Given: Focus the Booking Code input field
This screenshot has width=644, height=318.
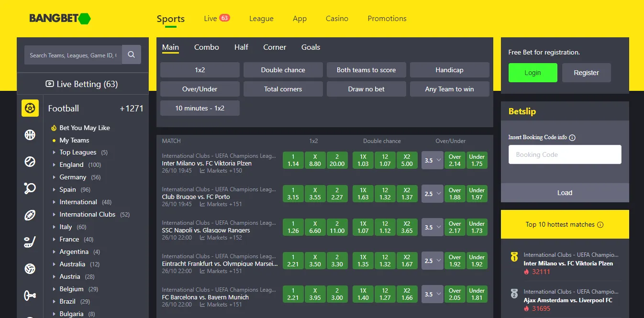Looking at the screenshot, I should point(565,154).
